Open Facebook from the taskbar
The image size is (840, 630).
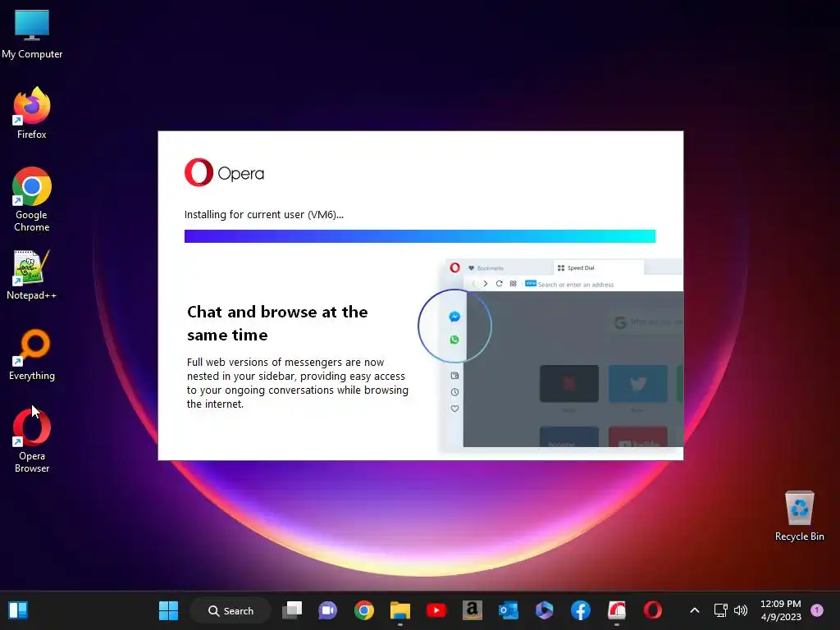pos(580,610)
